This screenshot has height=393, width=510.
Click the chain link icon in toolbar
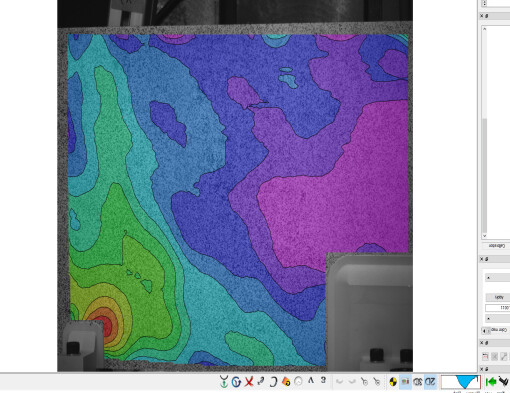pos(261,381)
